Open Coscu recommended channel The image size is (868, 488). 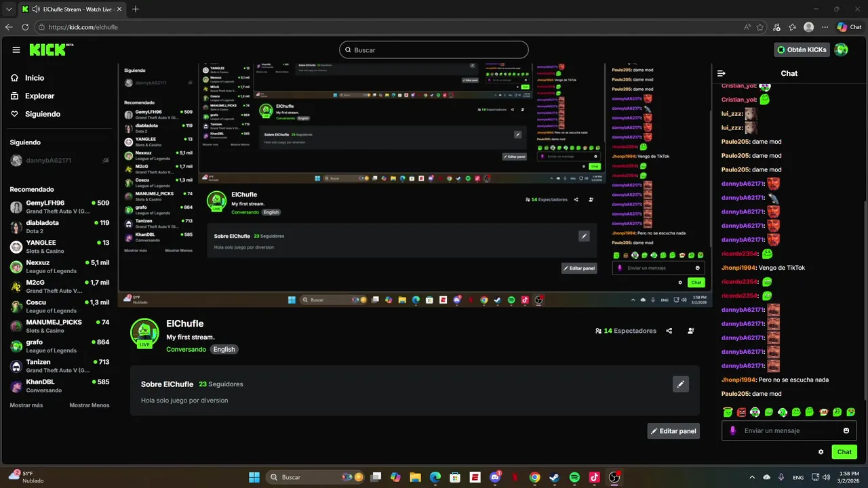point(60,306)
